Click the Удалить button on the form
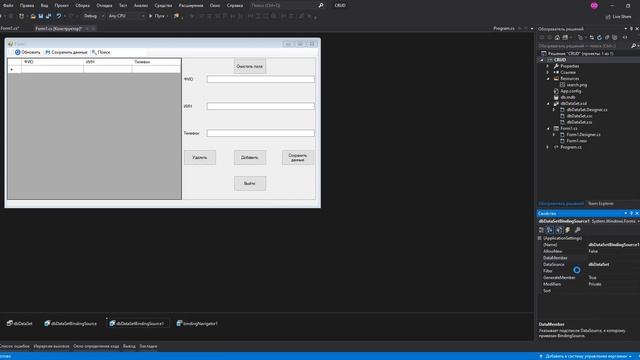This screenshot has height=360, width=640. point(200,158)
